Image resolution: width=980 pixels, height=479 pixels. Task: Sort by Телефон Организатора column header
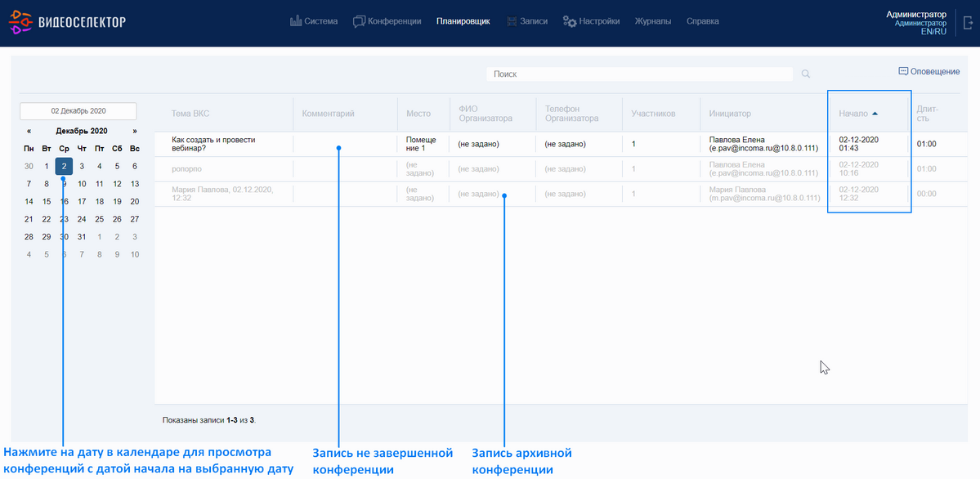[x=572, y=113]
